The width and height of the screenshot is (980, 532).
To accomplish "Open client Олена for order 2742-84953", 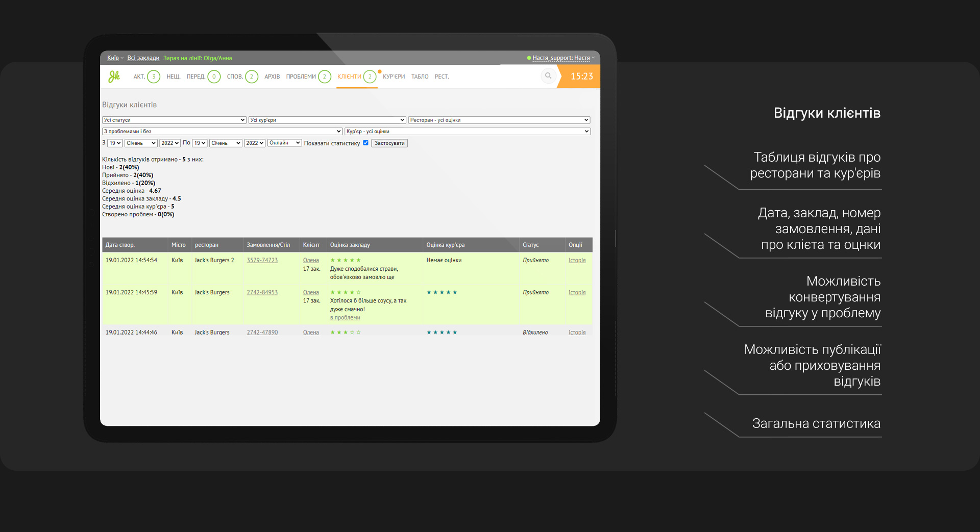I will click(311, 292).
